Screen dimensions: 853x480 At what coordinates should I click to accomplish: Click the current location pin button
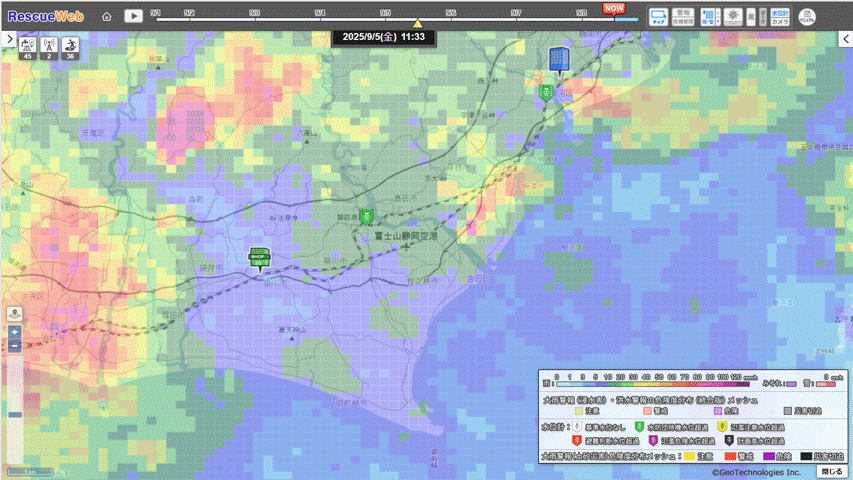(14, 314)
